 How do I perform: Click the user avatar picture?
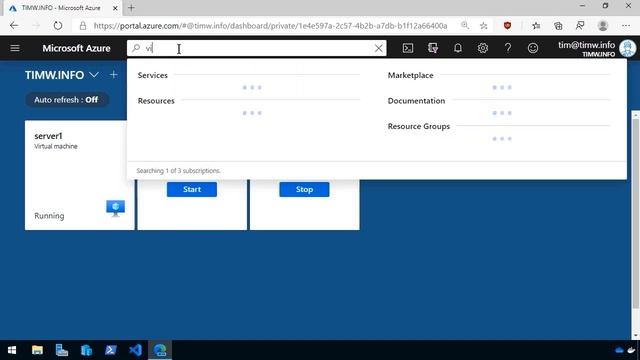[x=627, y=48]
